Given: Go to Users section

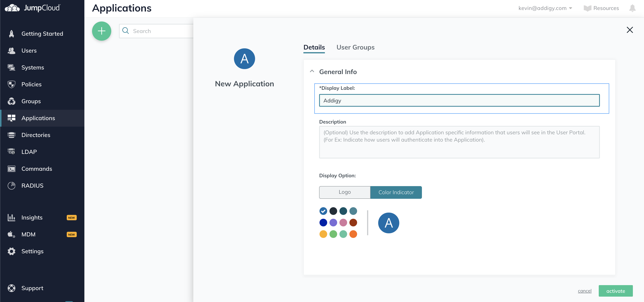Looking at the screenshot, I should click(42, 50).
